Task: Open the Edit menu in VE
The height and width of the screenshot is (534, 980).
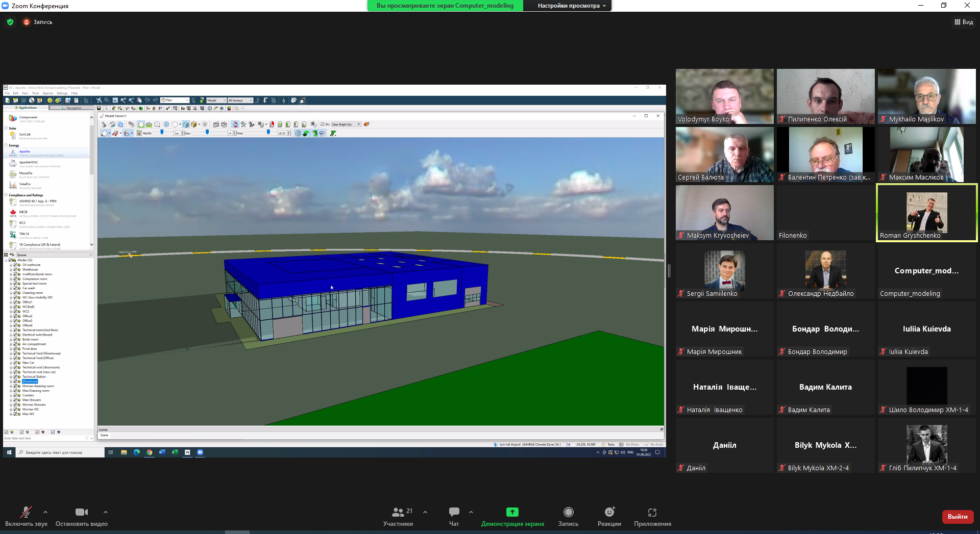Action: [x=16, y=93]
